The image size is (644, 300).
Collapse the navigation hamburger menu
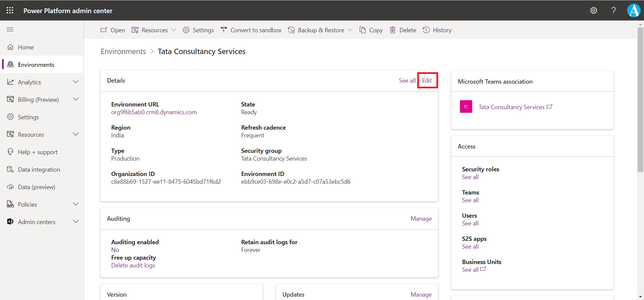(x=10, y=30)
